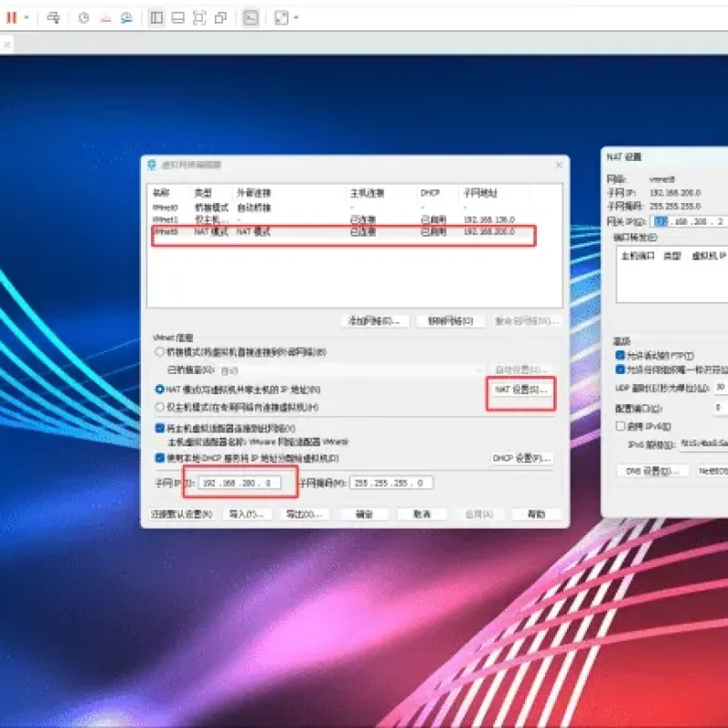
Task: Open the dropdown arrow beside the pause icon
Action: point(26,17)
